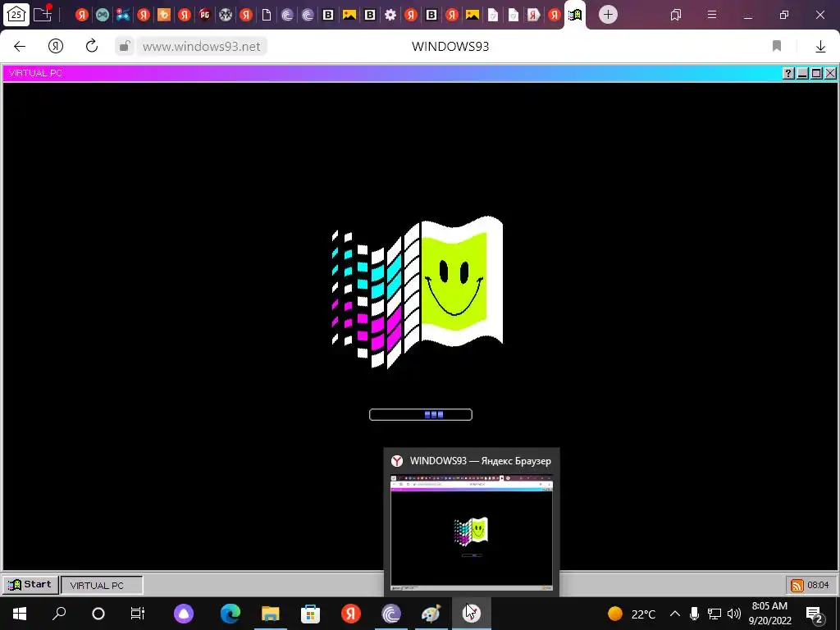Image resolution: width=840 pixels, height=630 pixels.
Task: Open the Paint palette icon on taskbar
Action: pos(431,614)
